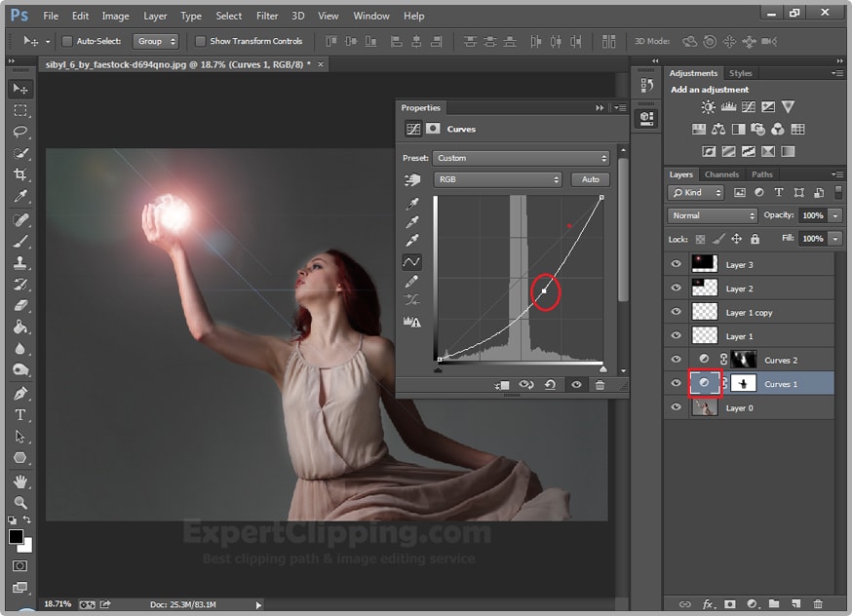
Task: Switch to the Channels tab
Action: tap(722, 175)
